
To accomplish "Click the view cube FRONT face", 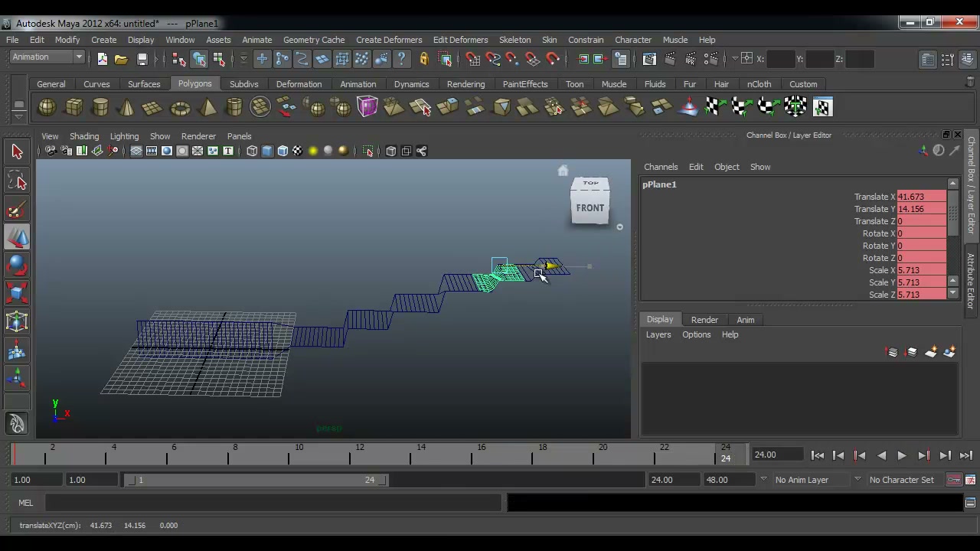I will tap(590, 207).
